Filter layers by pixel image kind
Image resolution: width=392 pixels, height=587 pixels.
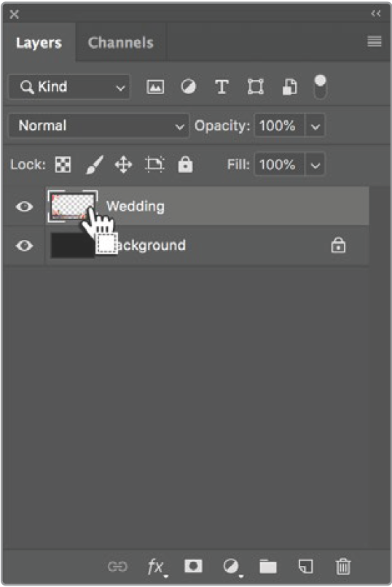(x=155, y=88)
